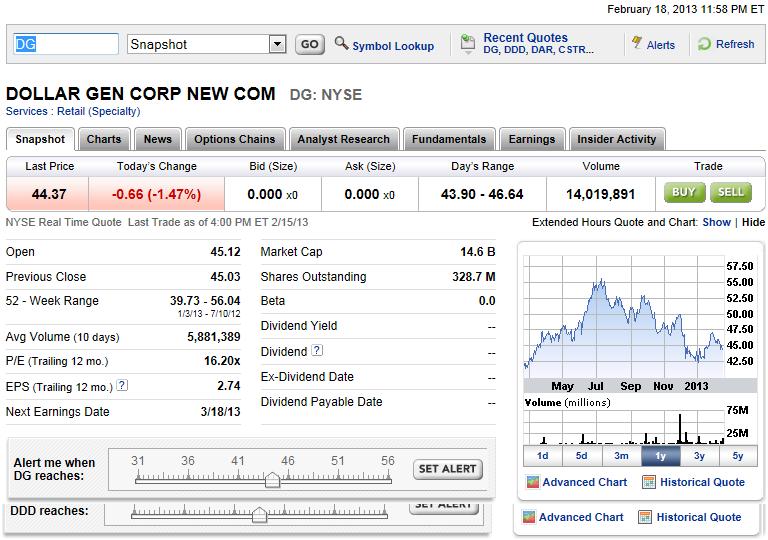Image resolution: width=768 pixels, height=540 pixels.
Task: Click the ticker symbol input field
Action: pyautogui.click(x=65, y=44)
